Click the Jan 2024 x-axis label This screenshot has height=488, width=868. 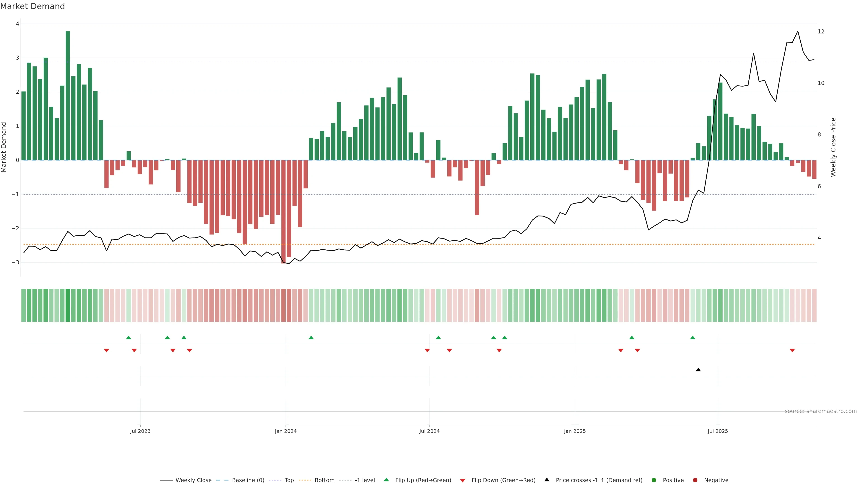coord(285,431)
